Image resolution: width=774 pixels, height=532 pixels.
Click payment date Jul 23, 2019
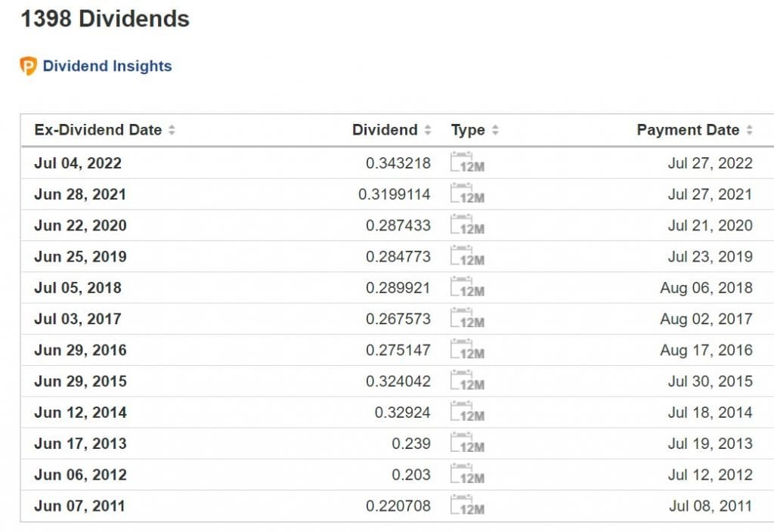pyautogui.click(x=711, y=257)
